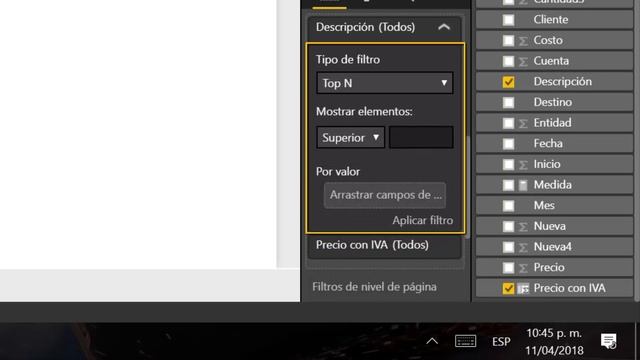
Task: Check the Fecha field checkbox
Action: tap(508, 144)
